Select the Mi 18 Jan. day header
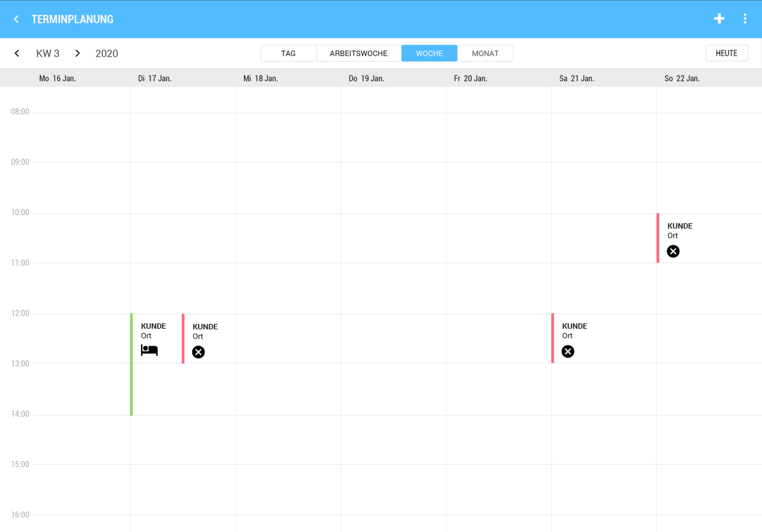 [x=261, y=78]
